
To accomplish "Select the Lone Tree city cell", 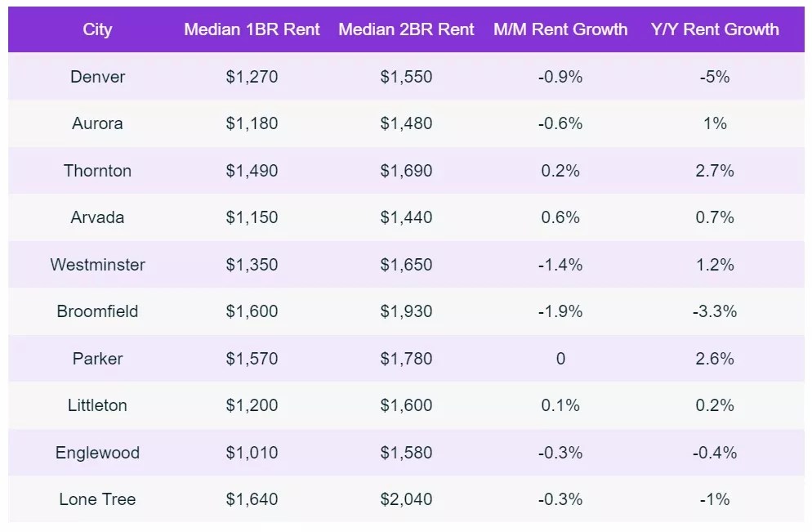I will (97, 499).
